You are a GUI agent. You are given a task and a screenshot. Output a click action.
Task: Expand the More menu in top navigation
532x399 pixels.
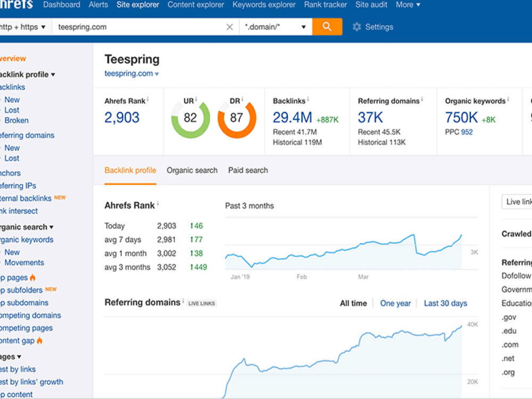[x=408, y=5]
